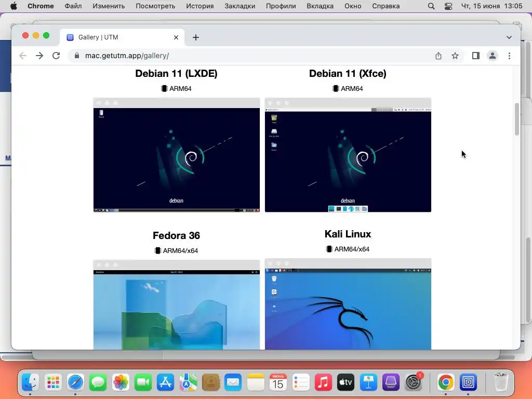Click ARM64 label under Debian 11 (Xfce)

point(348,88)
